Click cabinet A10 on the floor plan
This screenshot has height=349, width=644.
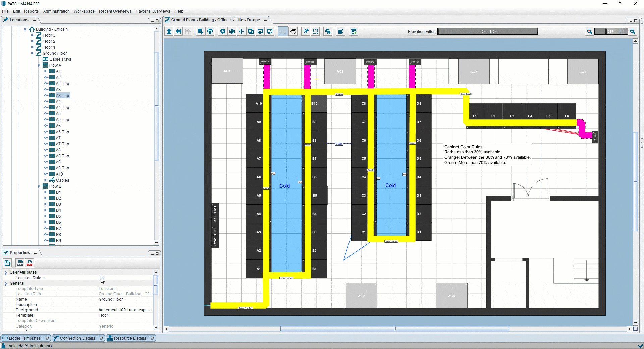coord(255,103)
